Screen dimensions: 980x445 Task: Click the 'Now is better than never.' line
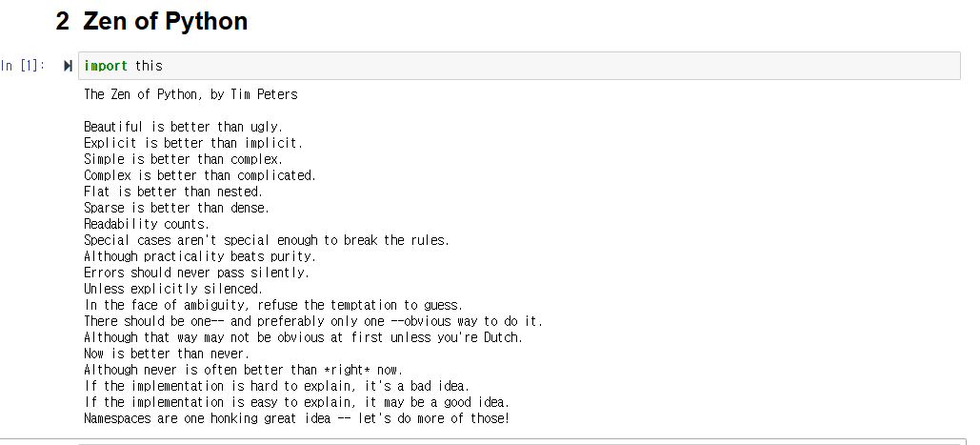(x=167, y=354)
